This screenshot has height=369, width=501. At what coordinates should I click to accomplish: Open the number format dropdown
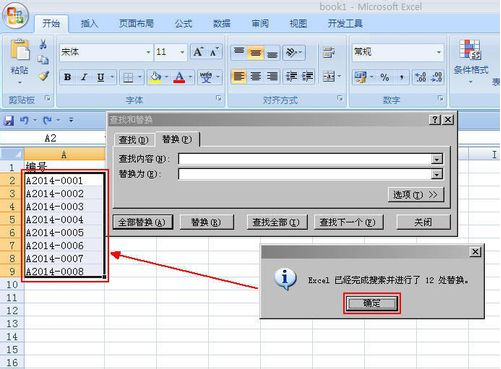click(439, 52)
